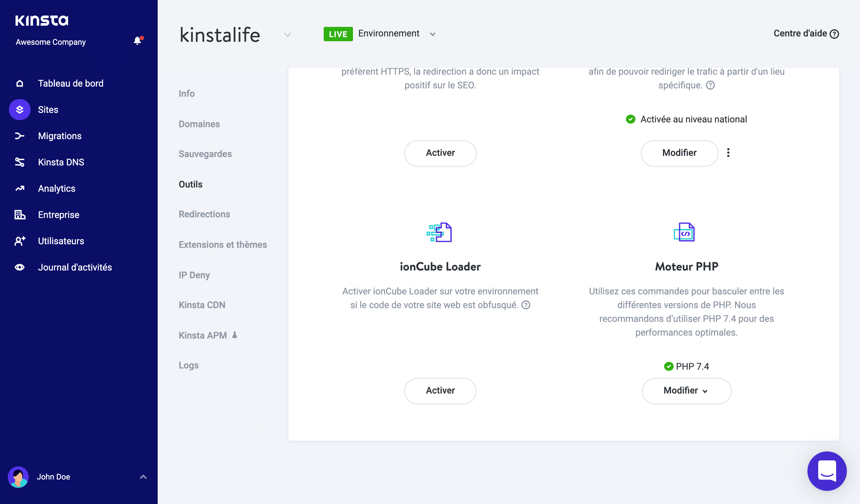Open the Environnement dropdown
860x504 pixels.
(433, 34)
